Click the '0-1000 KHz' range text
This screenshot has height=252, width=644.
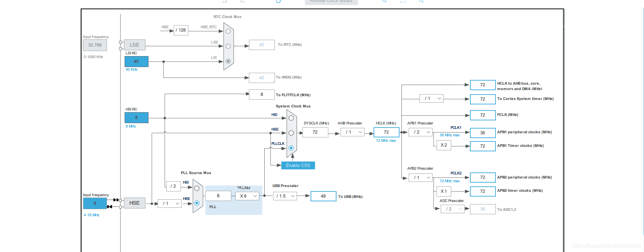[93, 57]
